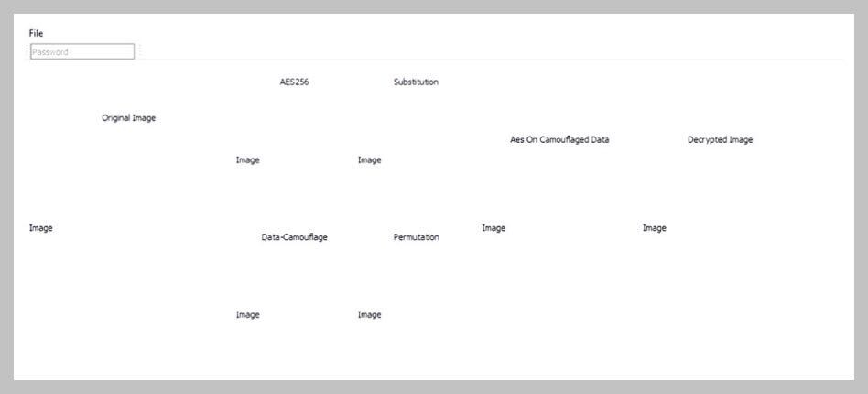This screenshot has height=394, width=868.
Task: Click the Image placeholder under Data-Camouflage
Action: [x=247, y=315]
